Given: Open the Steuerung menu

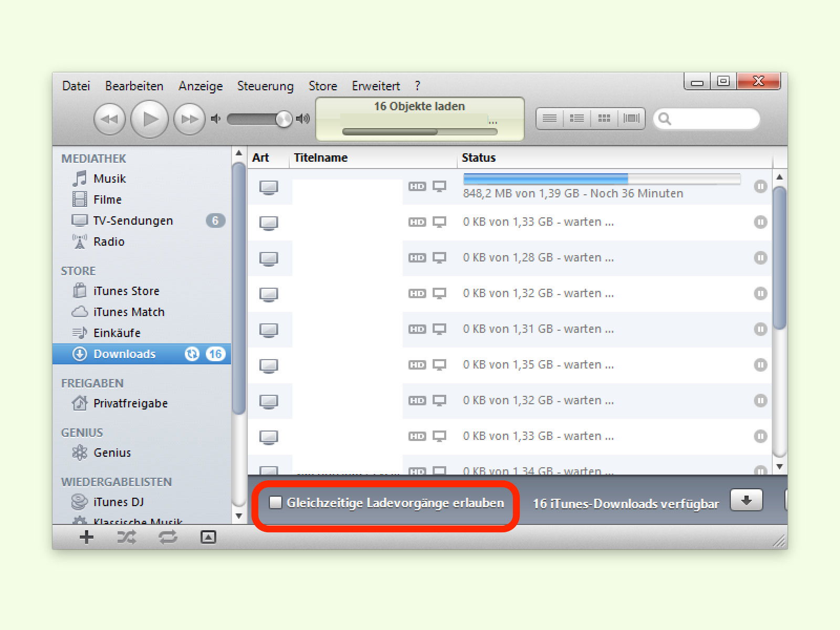Looking at the screenshot, I should click(x=265, y=86).
